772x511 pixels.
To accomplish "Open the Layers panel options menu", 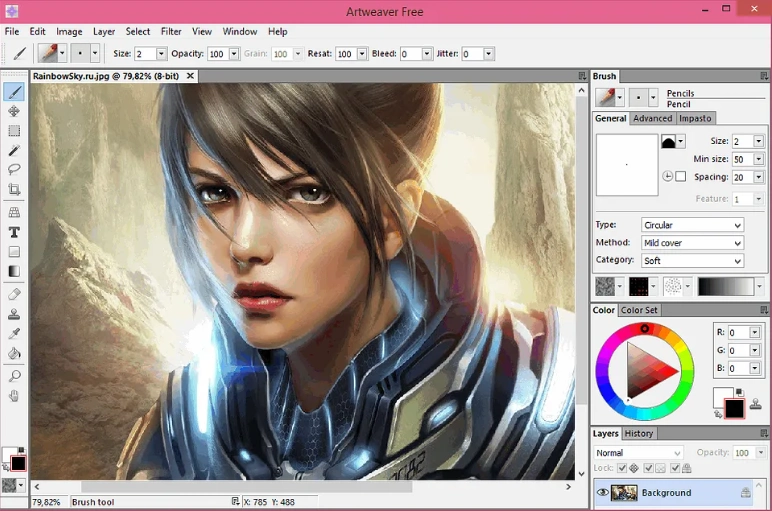I will pyautogui.click(x=764, y=433).
